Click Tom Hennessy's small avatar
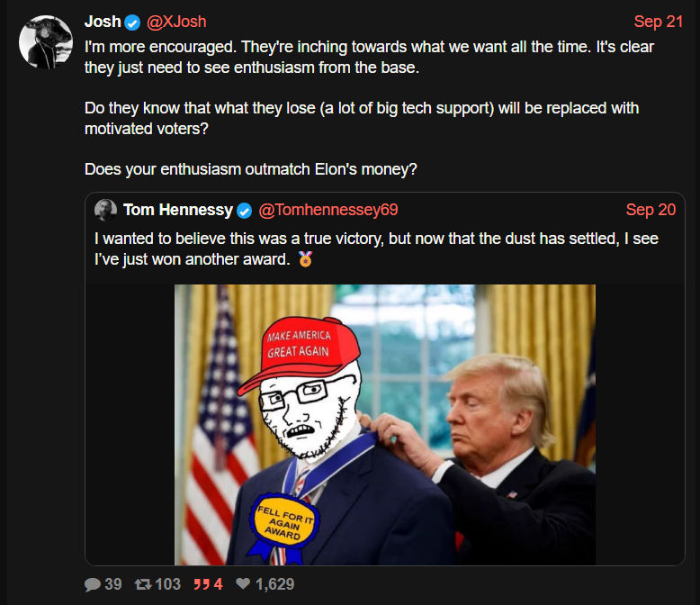The image size is (700, 605). point(106,210)
